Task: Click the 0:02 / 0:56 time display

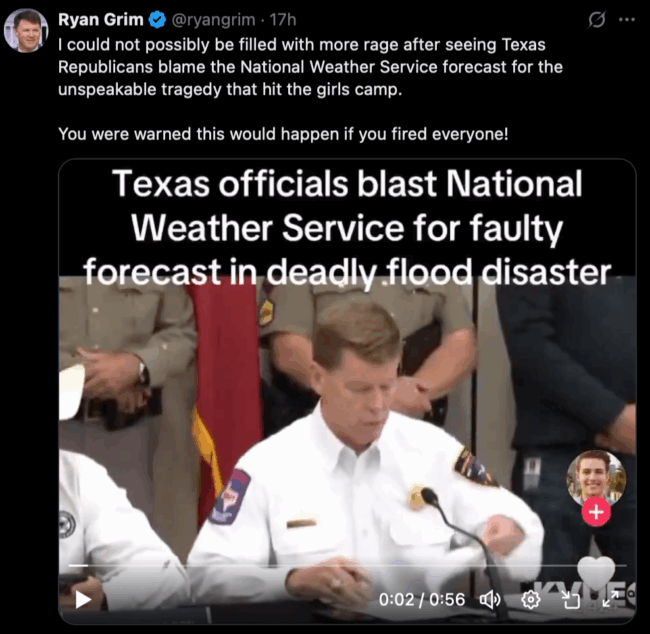Action: coord(422,600)
